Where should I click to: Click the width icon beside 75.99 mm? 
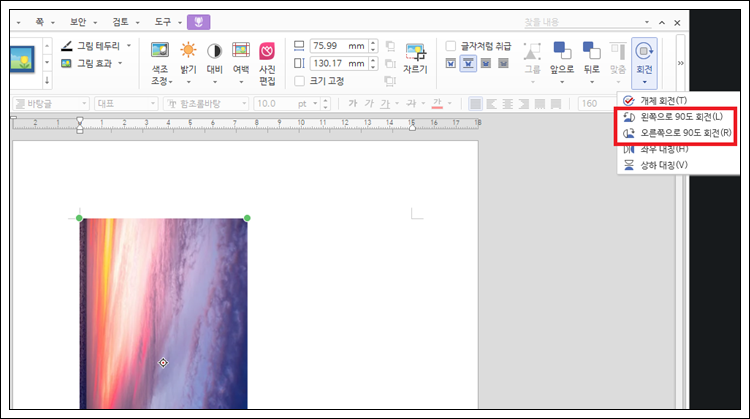[x=299, y=45]
